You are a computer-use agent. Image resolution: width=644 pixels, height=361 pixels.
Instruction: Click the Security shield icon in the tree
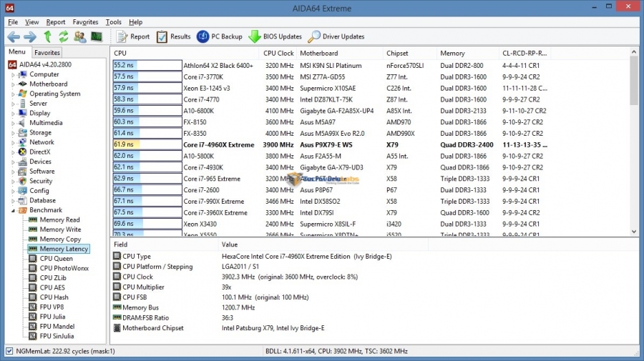click(23, 181)
